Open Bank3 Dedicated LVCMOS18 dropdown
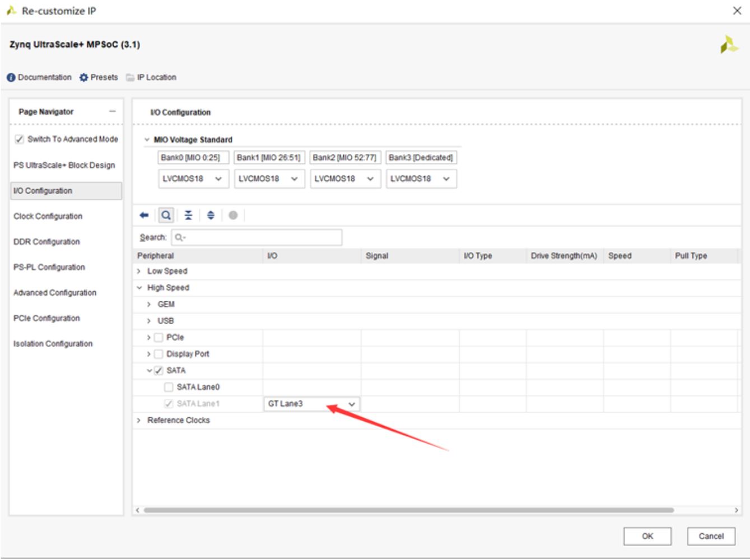750x560 pixels. point(421,179)
